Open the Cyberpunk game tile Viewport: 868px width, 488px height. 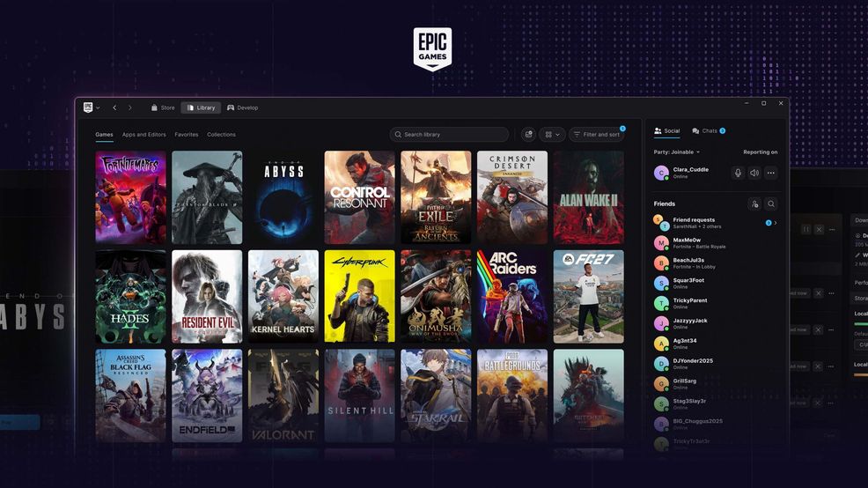tap(360, 296)
